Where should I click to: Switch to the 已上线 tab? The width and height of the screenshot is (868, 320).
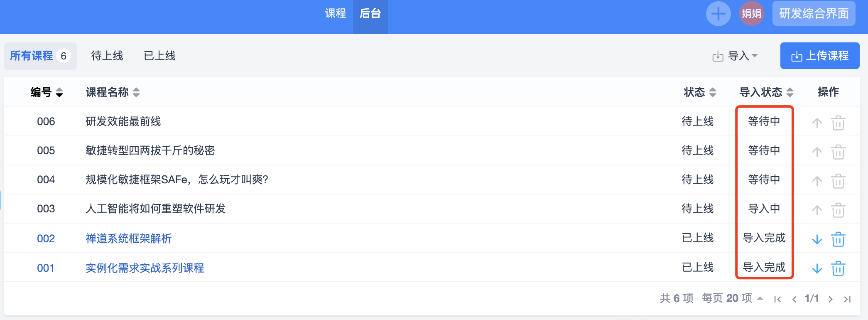[159, 56]
